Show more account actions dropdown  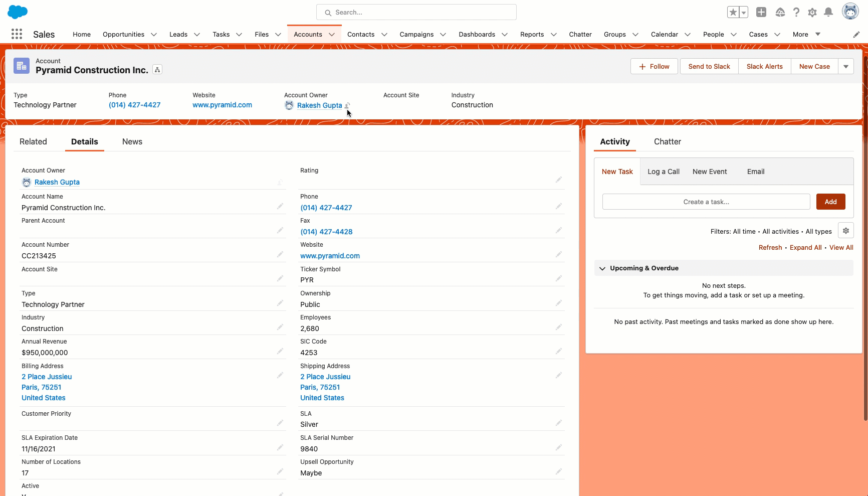pyautogui.click(x=846, y=66)
